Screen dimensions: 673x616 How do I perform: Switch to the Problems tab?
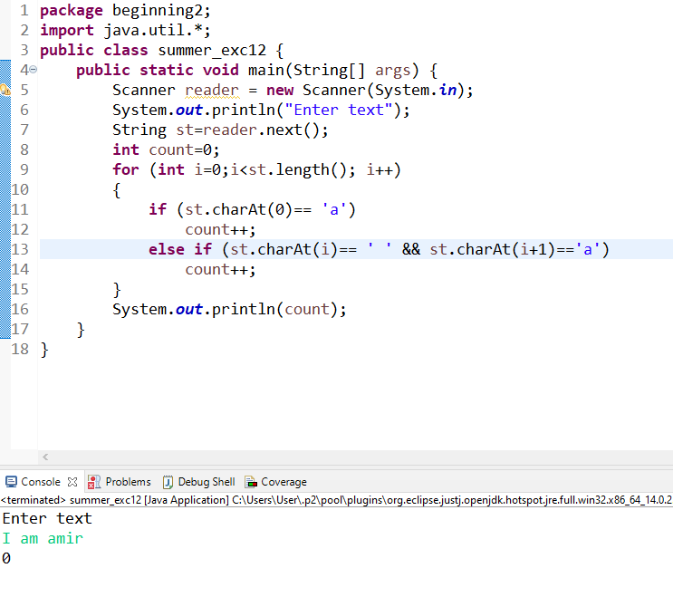click(128, 482)
